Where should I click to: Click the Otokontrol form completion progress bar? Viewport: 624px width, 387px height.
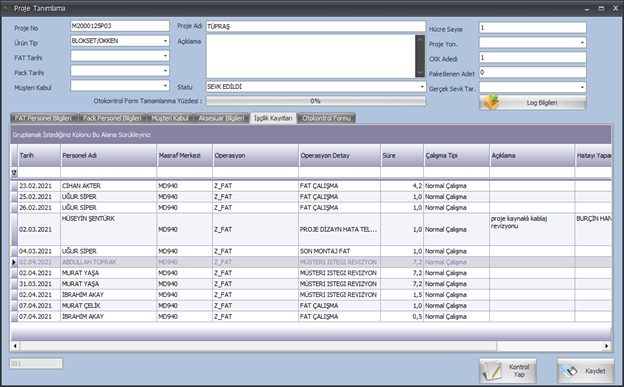(316, 101)
